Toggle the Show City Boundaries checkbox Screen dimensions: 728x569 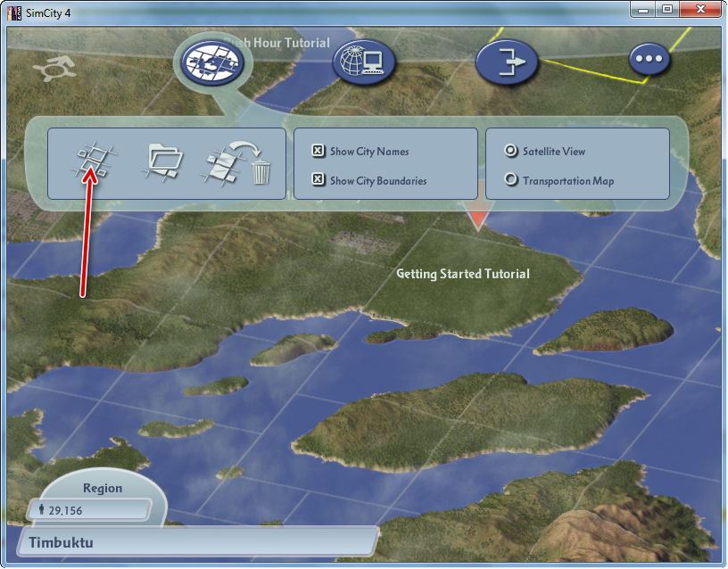[318, 179]
